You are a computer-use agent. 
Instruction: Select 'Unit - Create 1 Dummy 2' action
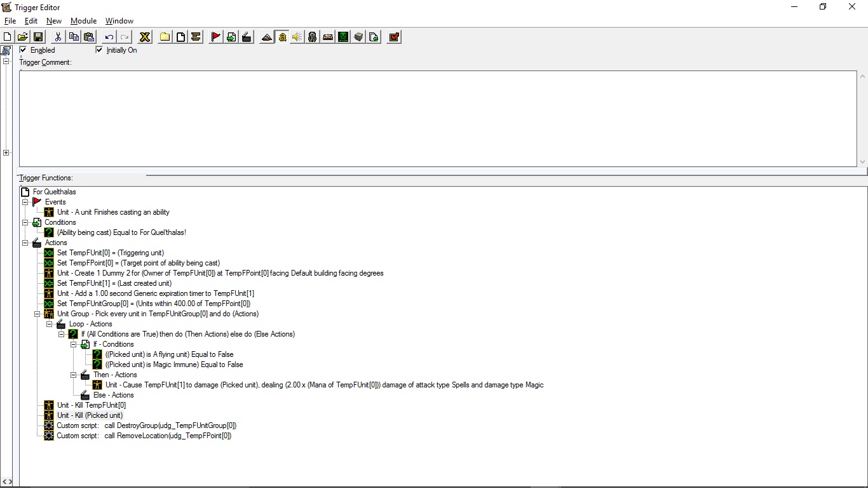point(220,273)
